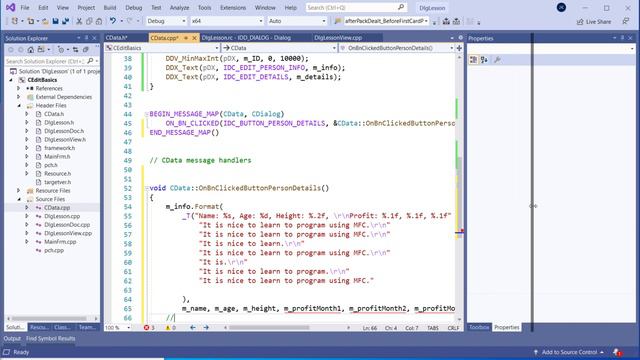
Task: Click Collapse All icon in Solution Explorer
Action: [x=85, y=49]
